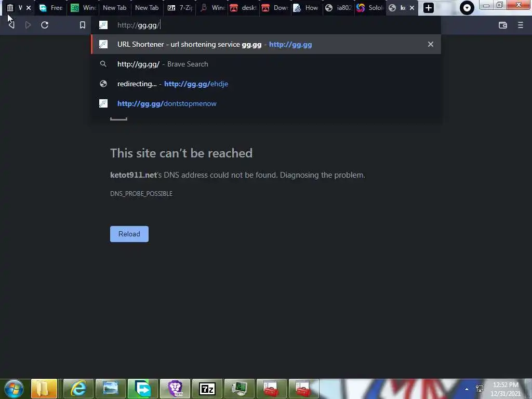Screen dimensions: 532x399
Task: Remove the URL Shortener suggestion with X
Action: tap(431, 45)
